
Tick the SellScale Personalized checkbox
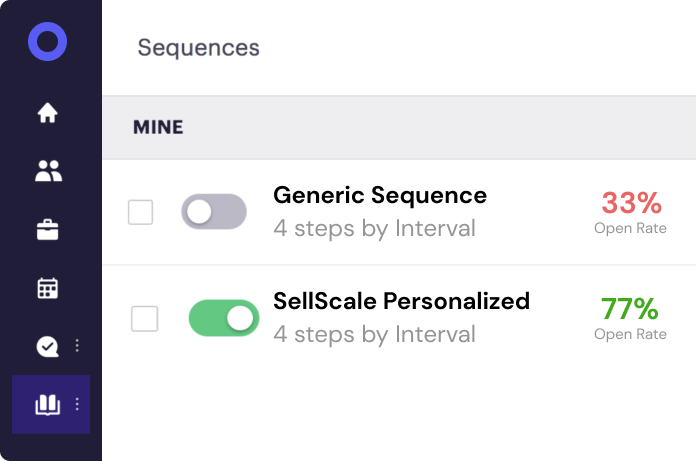click(x=145, y=319)
